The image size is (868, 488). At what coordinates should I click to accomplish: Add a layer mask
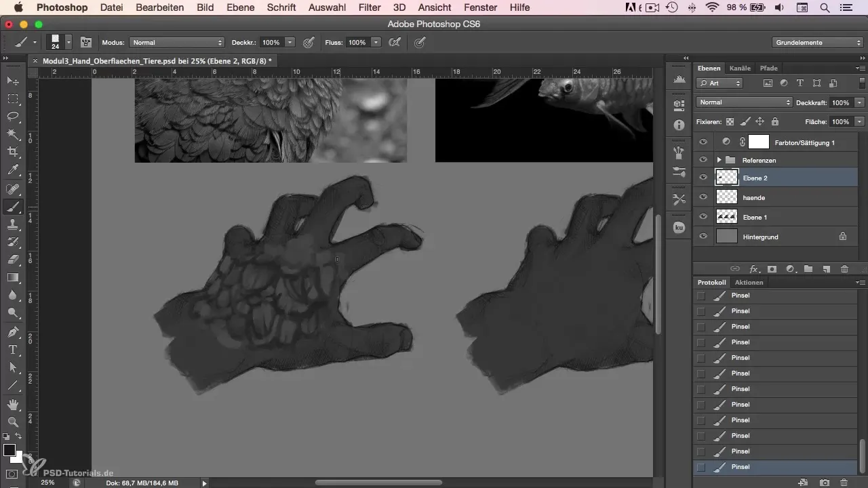tap(772, 269)
